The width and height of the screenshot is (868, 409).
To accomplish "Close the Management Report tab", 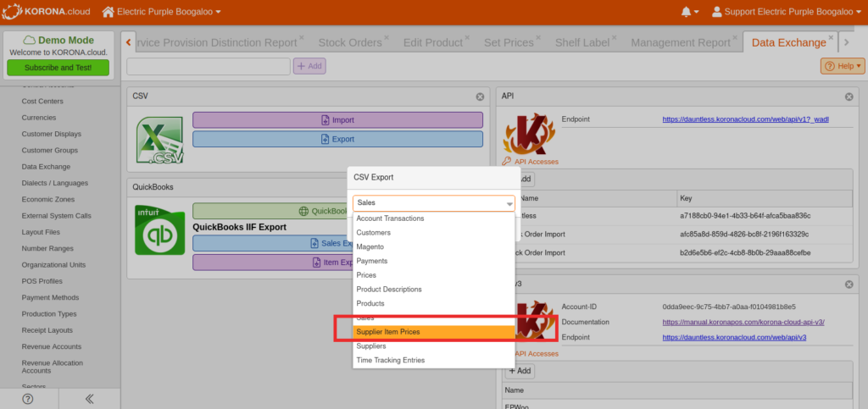I will tap(735, 37).
